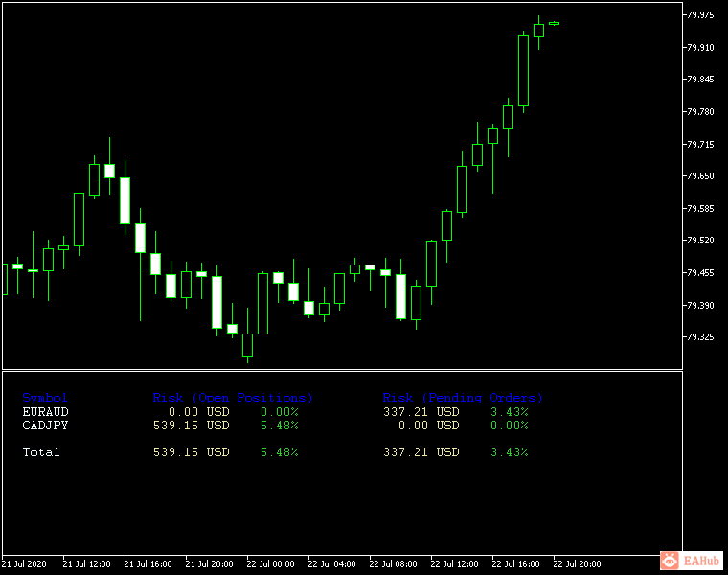Click the 22 Jul 20:00 time label
728x575 pixels.
(577, 563)
